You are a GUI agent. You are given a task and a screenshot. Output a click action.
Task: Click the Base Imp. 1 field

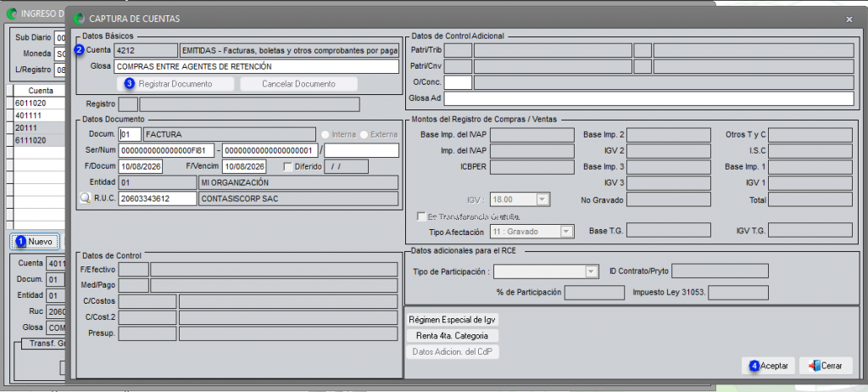click(810, 167)
